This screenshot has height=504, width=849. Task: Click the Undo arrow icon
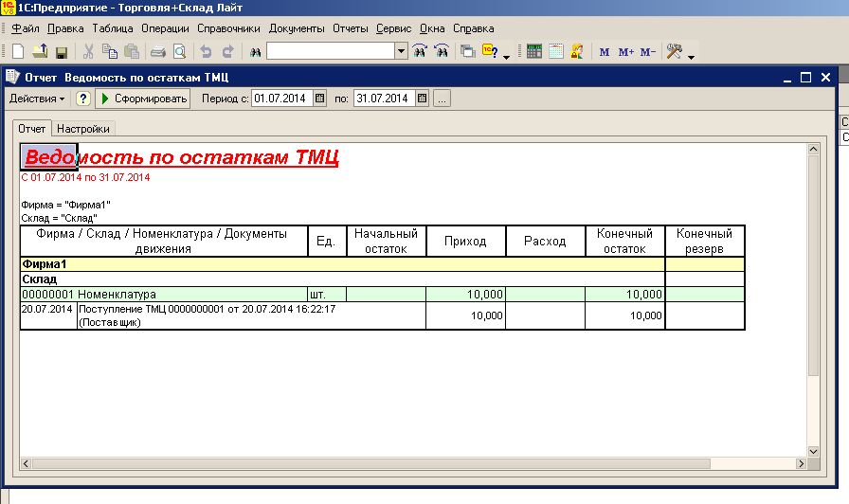(x=206, y=51)
